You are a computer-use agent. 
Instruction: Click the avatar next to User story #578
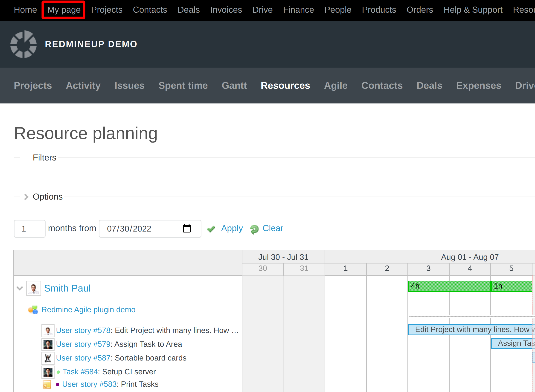[48, 330]
